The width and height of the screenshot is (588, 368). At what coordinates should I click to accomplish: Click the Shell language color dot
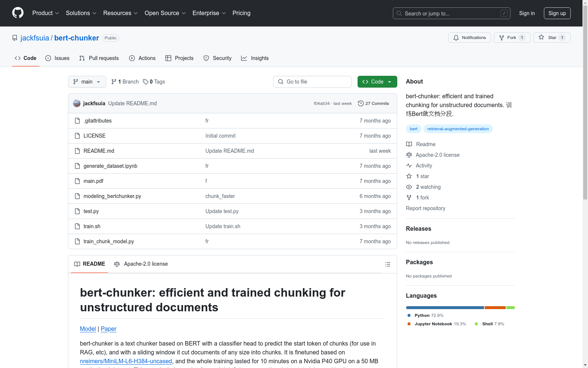pyautogui.click(x=476, y=324)
